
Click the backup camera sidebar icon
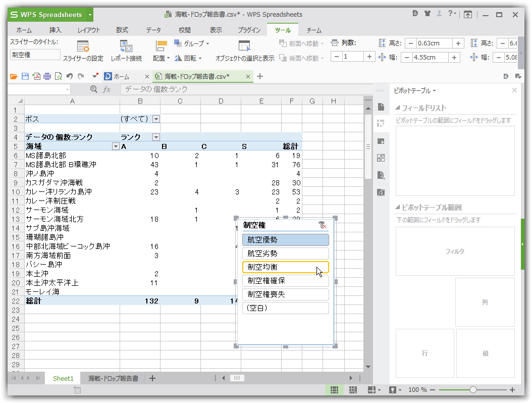381,192
